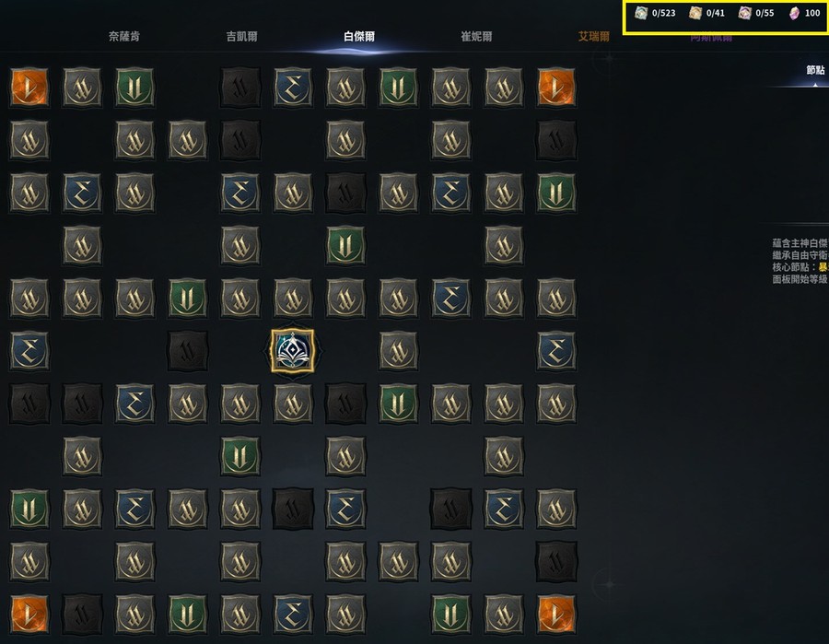
Task: Click the blue Σ node at the left end of the core's row
Action: click(29, 350)
